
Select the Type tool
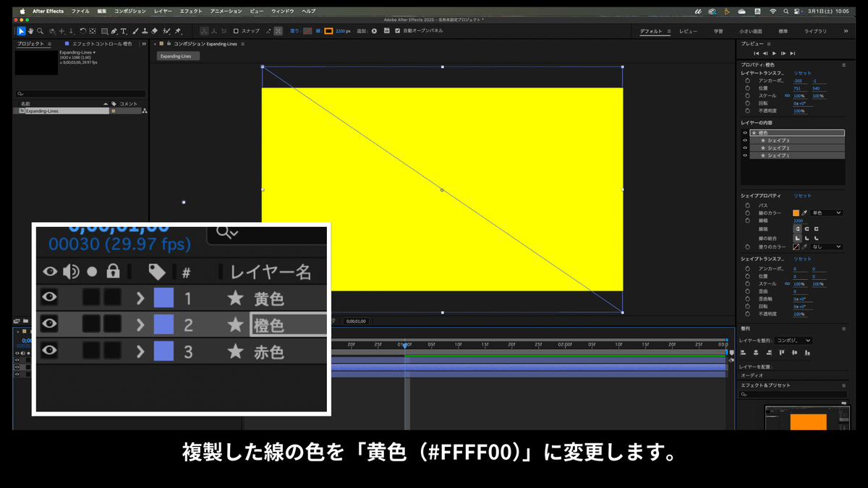point(124,31)
